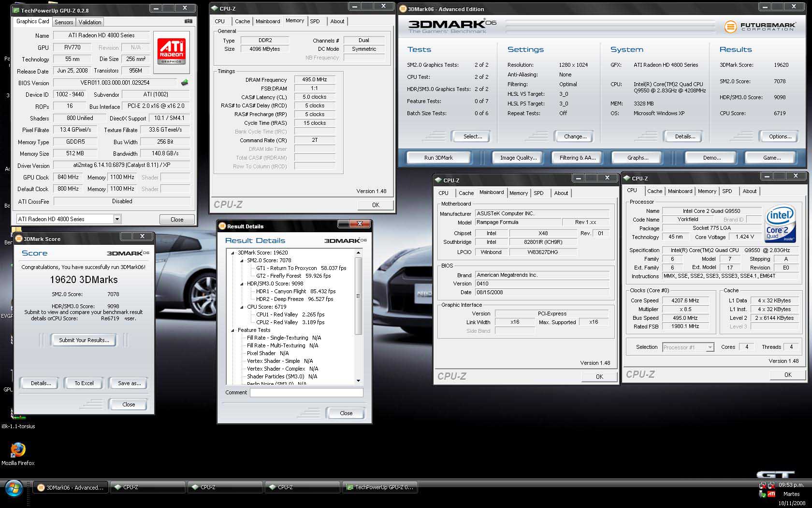Click Options... under Results
812x508 pixels.
pyautogui.click(x=780, y=136)
